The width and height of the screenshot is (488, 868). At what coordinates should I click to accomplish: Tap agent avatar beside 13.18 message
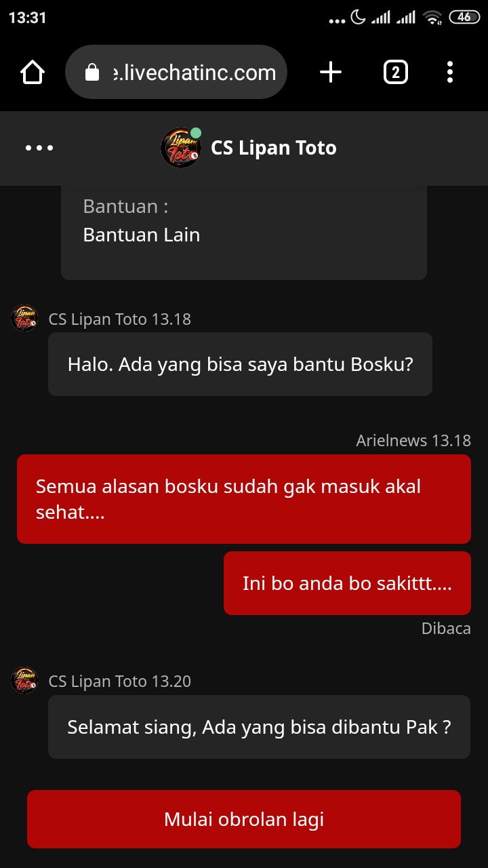(x=24, y=318)
